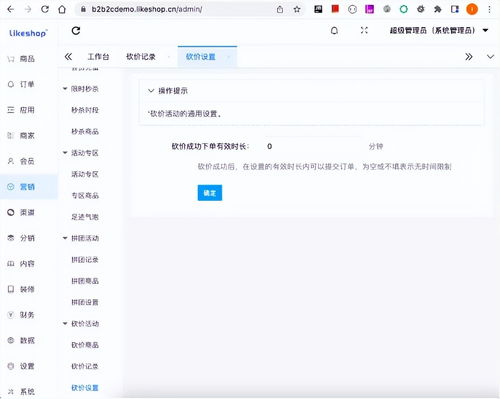Image resolution: width=500 pixels, height=399 pixels.
Task: Close the 砍价记录 tab
Action: 169,57
